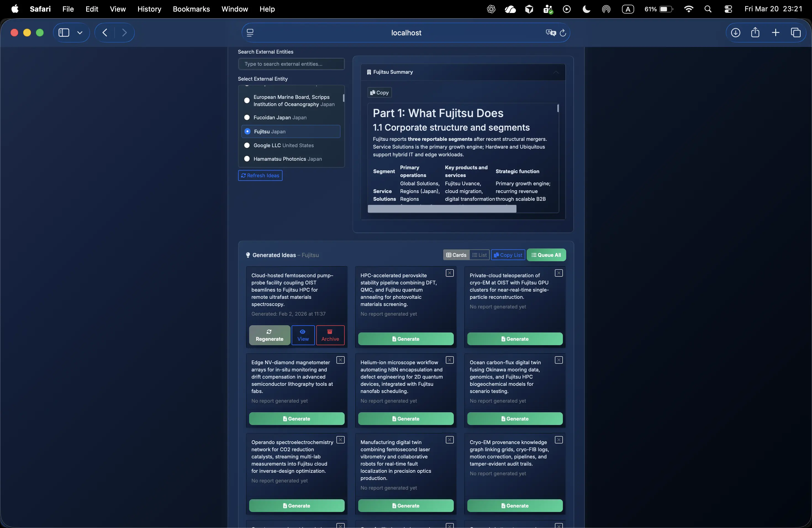The image size is (812, 528).
Task: Open the Help menu
Action: (267, 9)
